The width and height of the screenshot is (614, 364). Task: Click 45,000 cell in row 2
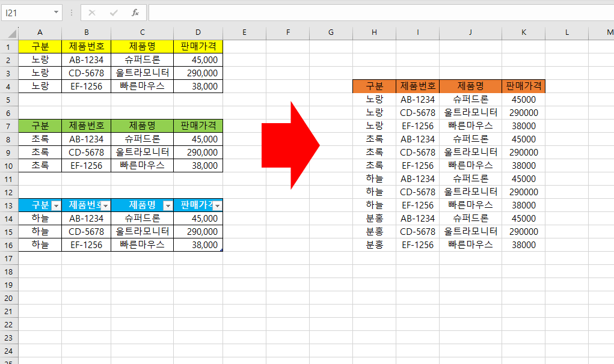(x=198, y=60)
